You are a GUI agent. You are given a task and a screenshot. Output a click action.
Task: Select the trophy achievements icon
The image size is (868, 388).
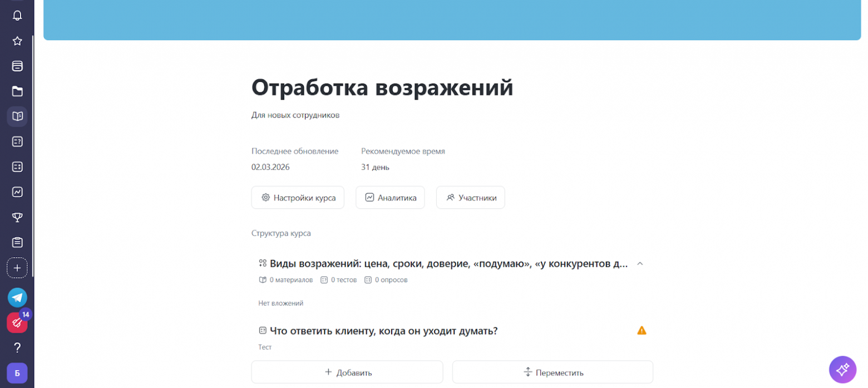pos(17,217)
